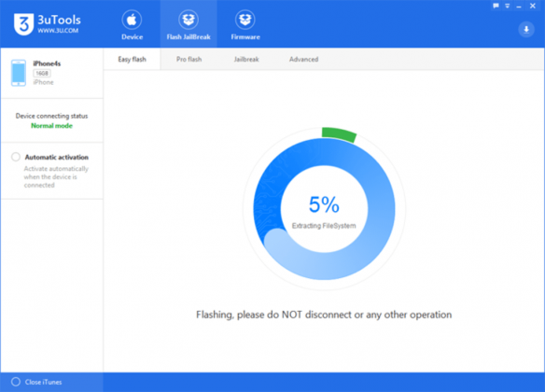Click the WWW.3U.COM link
The height and width of the screenshot is (392, 545).
click(x=58, y=31)
